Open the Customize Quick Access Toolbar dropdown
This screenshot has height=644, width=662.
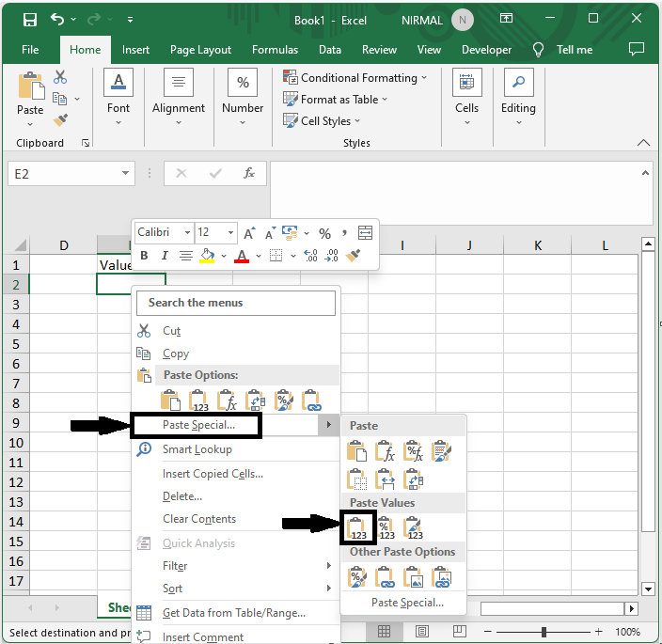(130, 20)
